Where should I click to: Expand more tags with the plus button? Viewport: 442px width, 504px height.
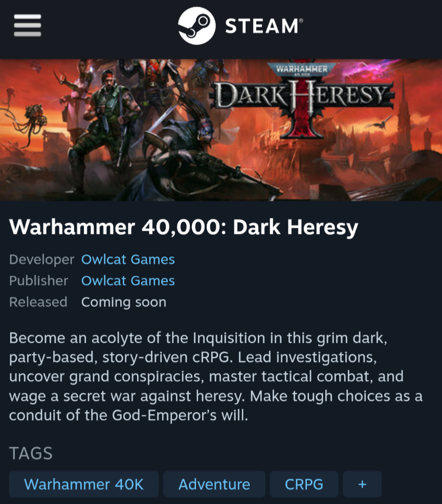tap(362, 484)
